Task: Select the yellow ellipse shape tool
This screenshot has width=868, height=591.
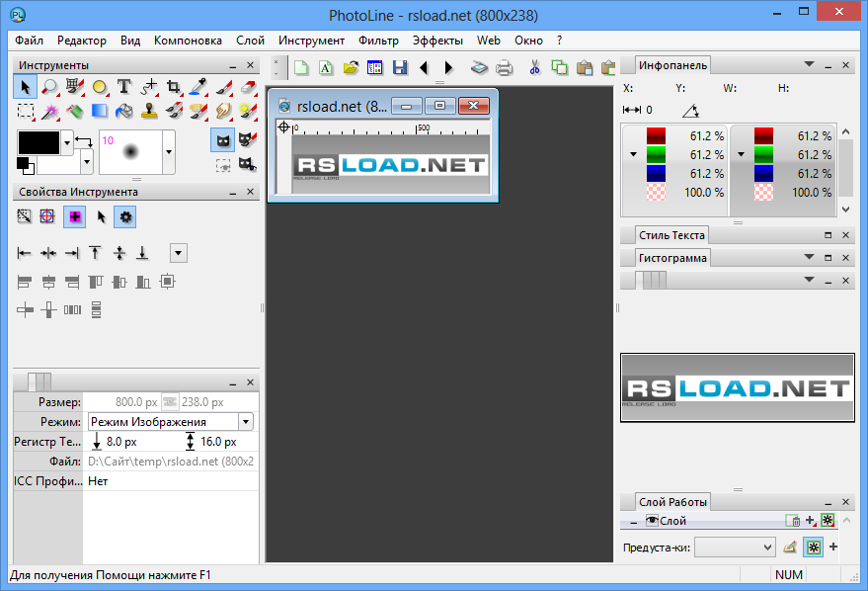Action: [x=99, y=87]
